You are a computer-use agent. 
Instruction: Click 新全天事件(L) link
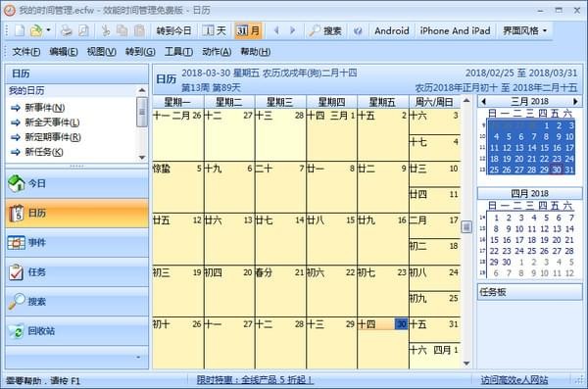[52, 122]
